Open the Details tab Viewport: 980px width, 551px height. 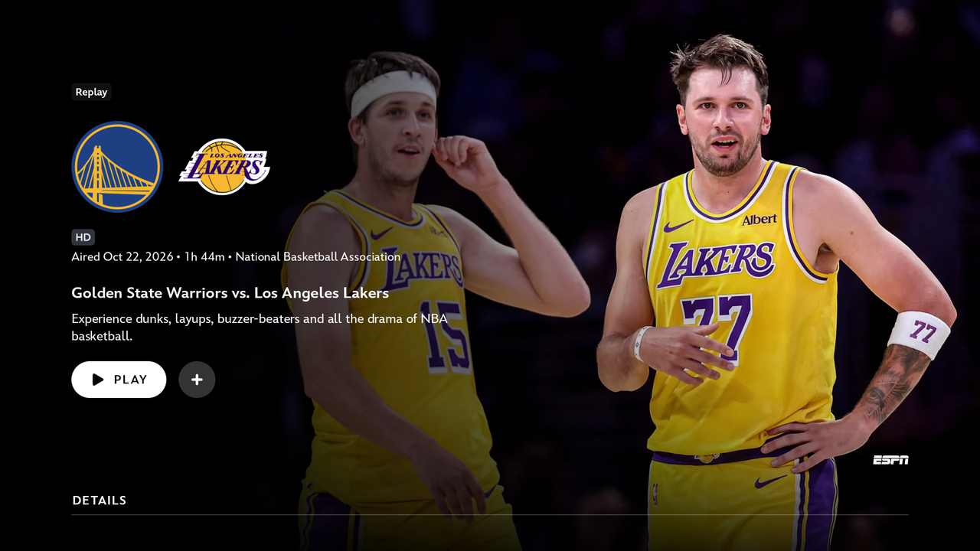(100, 500)
